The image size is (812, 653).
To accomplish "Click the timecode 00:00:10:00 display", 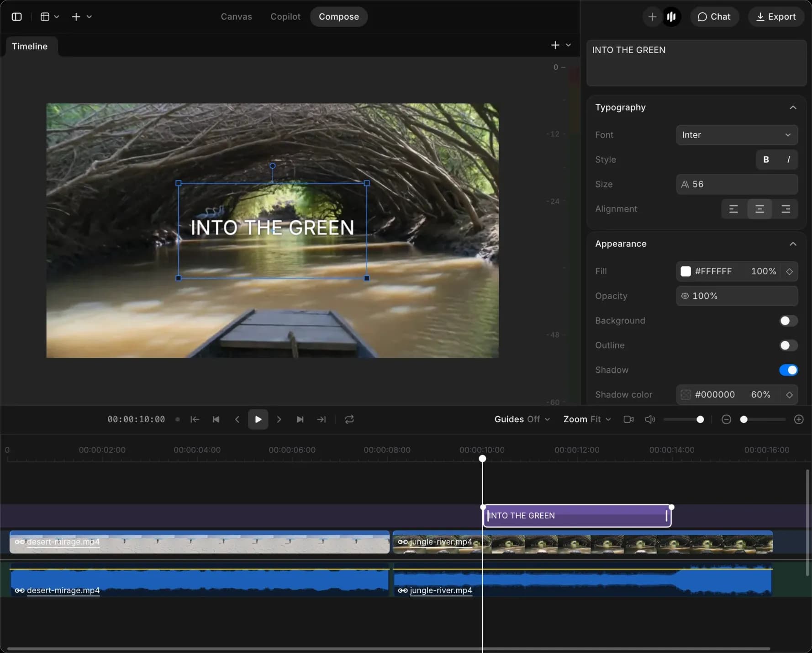I will (136, 419).
